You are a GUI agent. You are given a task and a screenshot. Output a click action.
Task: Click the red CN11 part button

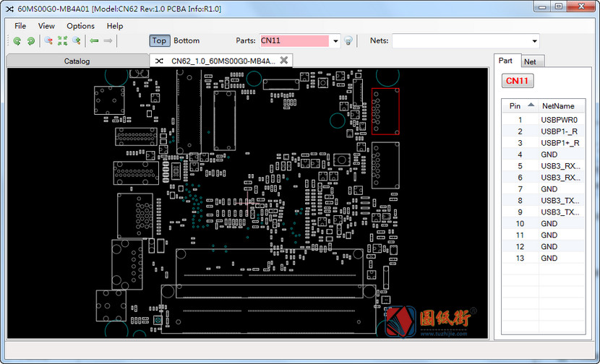tap(518, 81)
